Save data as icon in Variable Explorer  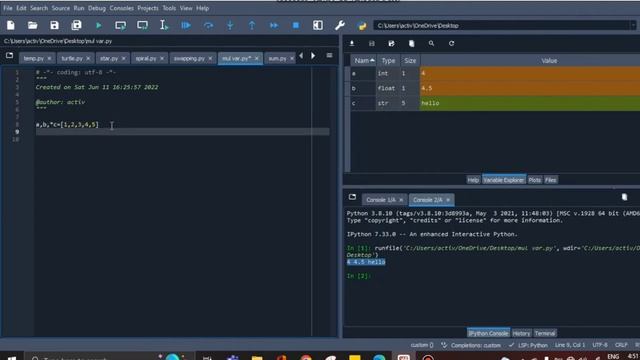[x=391, y=43]
